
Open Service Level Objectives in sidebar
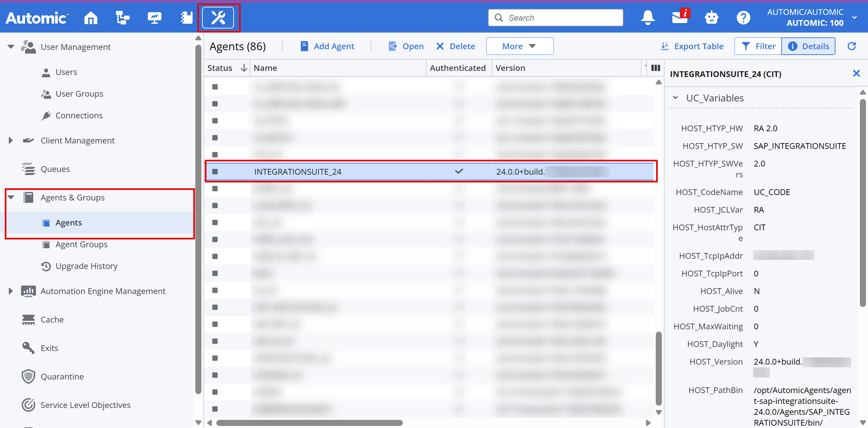(85, 405)
